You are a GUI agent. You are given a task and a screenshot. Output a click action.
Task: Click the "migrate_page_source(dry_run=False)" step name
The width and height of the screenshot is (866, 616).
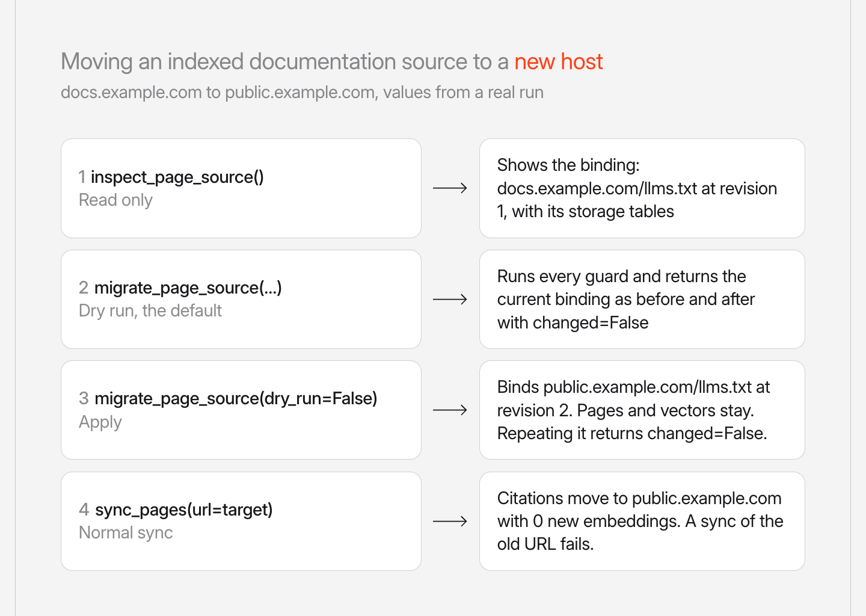tap(236, 398)
